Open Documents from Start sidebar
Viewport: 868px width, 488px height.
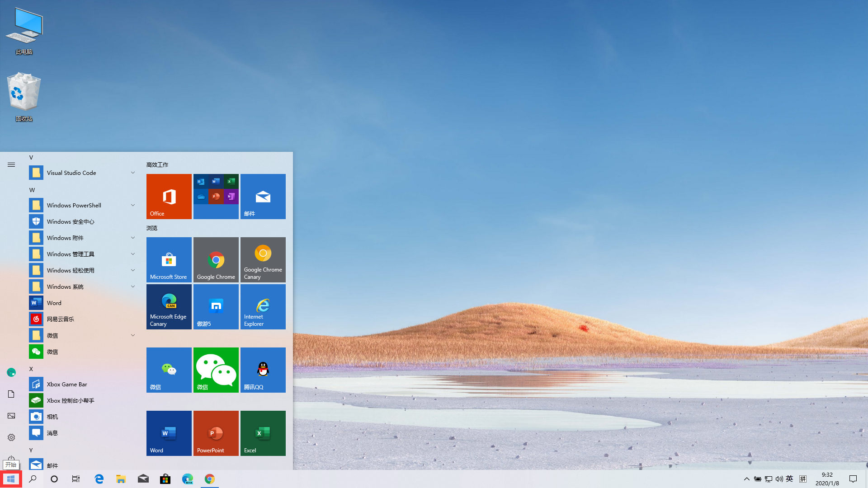11,394
